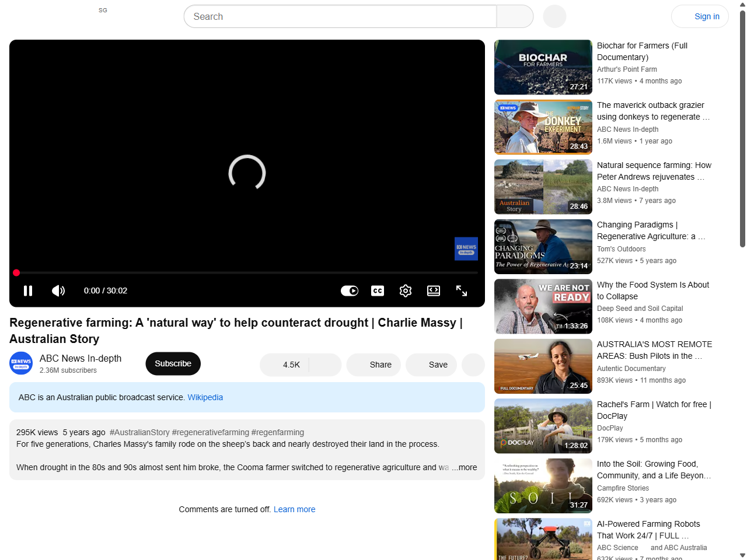Viewport: 747px width, 560px height.
Task: Subscribe to ABC News In-depth
Action: pos(173,363)
